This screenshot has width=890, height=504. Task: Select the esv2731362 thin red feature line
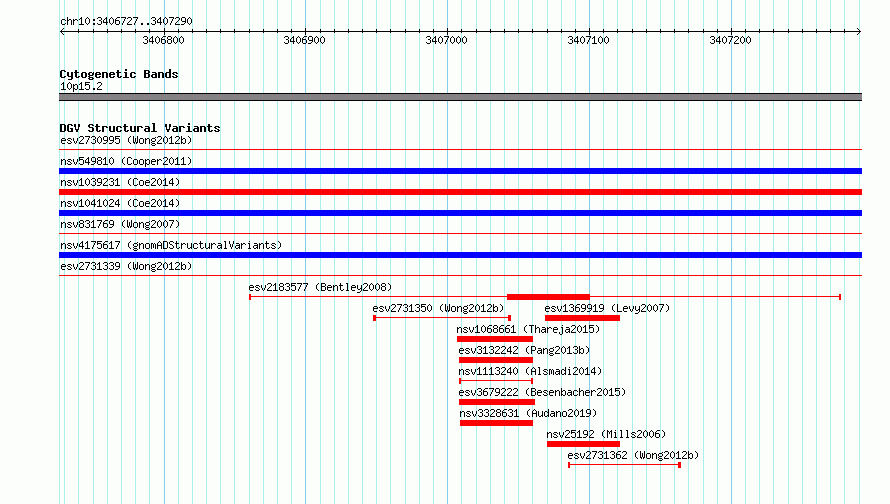tap(624, 465)
